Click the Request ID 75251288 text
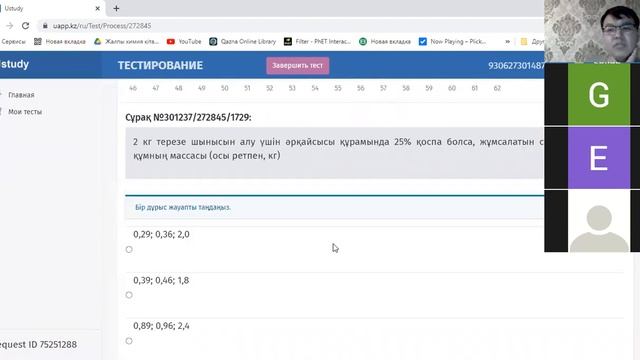This screenshot has width=640, height=360. [x=38, y=344]
